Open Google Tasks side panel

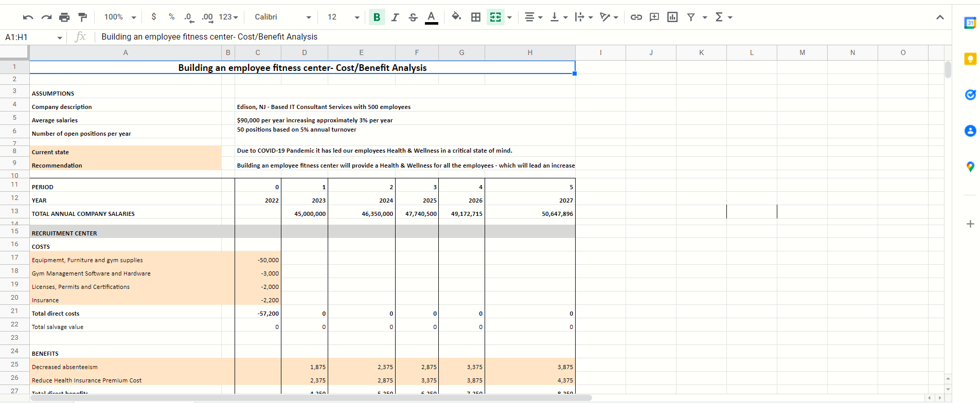(970, 95)
